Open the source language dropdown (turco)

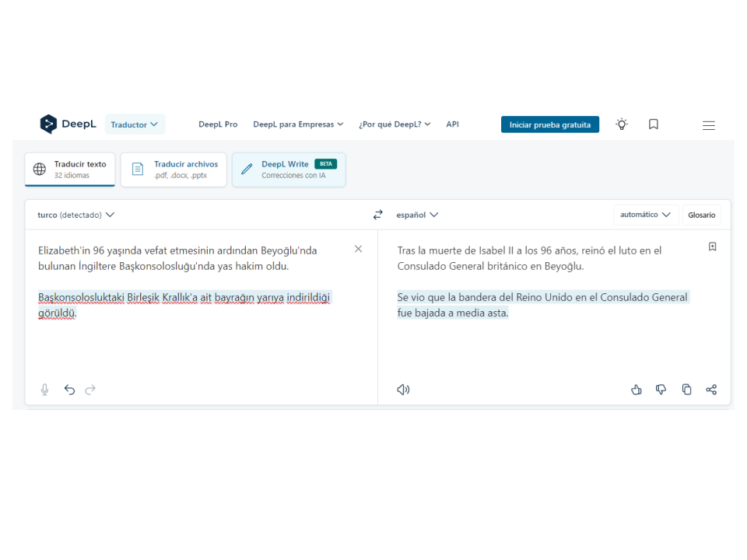pyautogui.click(x=76, y=215)
